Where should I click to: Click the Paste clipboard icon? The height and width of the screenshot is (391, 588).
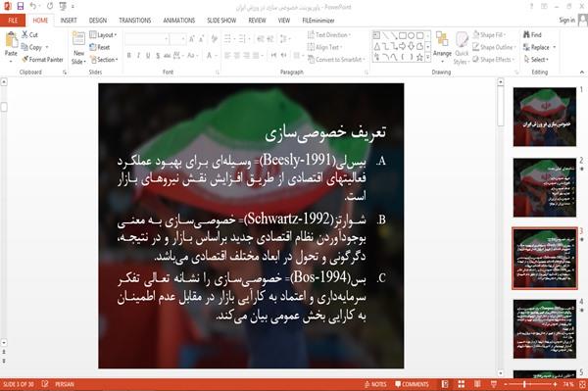click(x=11, y=40)
